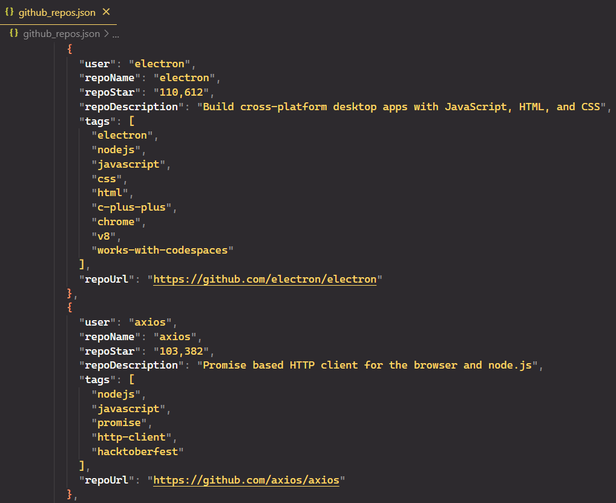The height and width of the screenshot is (503, 616).
Task: Click the "axios" value of the repoName key
Action: click(x=175, y=337)
